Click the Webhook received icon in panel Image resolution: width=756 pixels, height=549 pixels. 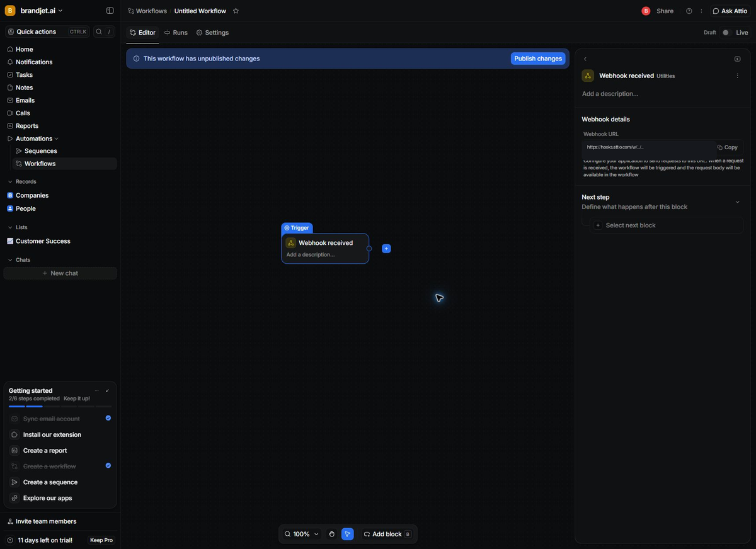pyautogui.click(x=588, y=76)
